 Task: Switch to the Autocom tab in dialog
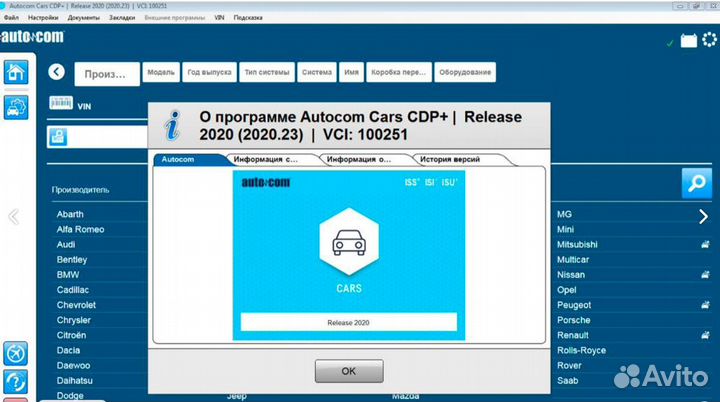pyautogui.click(x=190, y=159)
